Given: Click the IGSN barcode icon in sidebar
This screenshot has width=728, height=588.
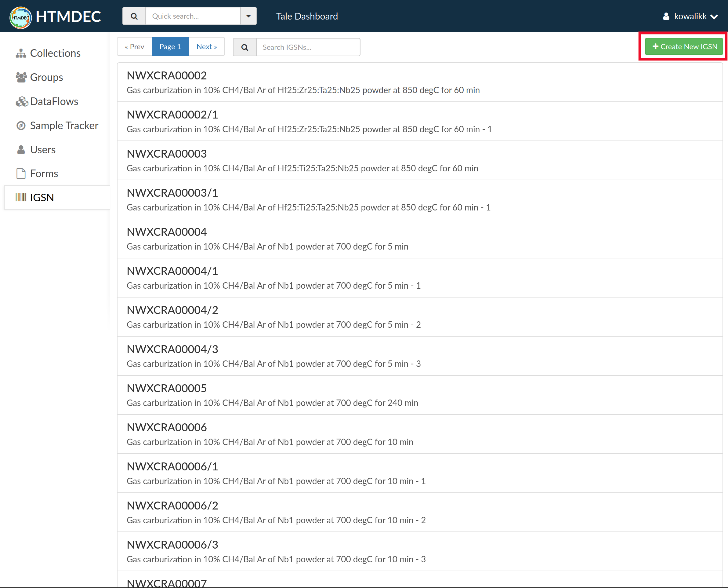Looking at the screenshot, I should tap(21, 197).
